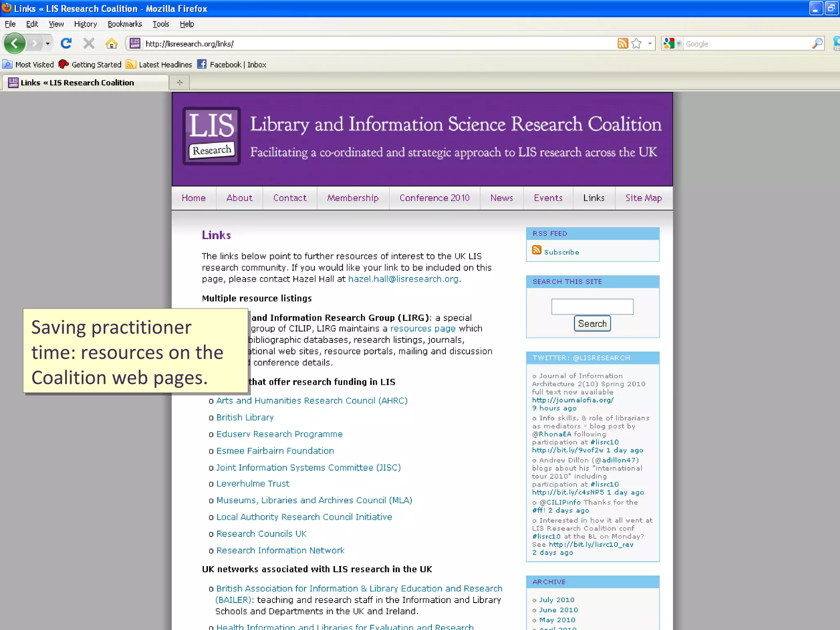Click the stop loading X icon
The height and width of the screenshot is (630, 840).
(x=89, y=43)
